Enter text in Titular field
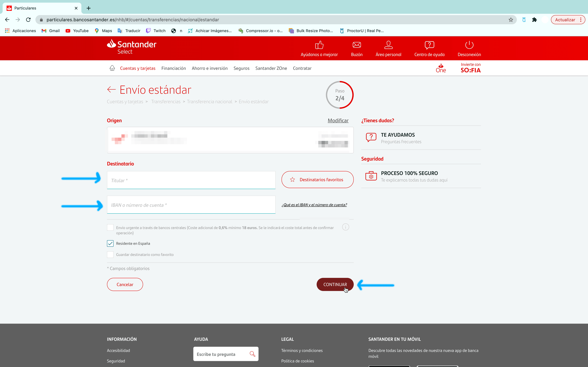This screenshot has height=367, width=588. (191, 180)
